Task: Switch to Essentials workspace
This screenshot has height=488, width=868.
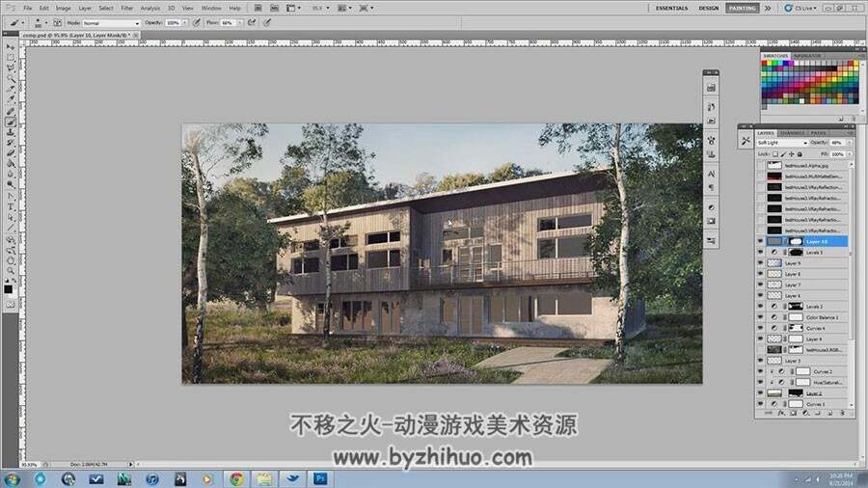Action: 672,9
